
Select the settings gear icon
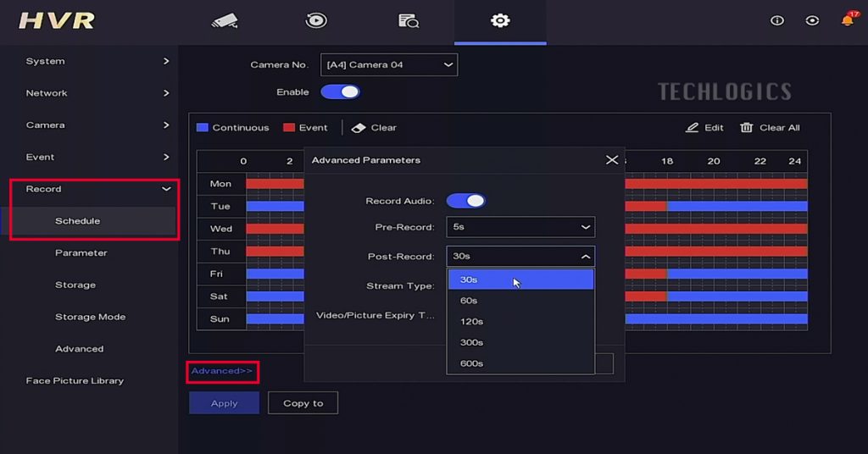click(500, 20)
